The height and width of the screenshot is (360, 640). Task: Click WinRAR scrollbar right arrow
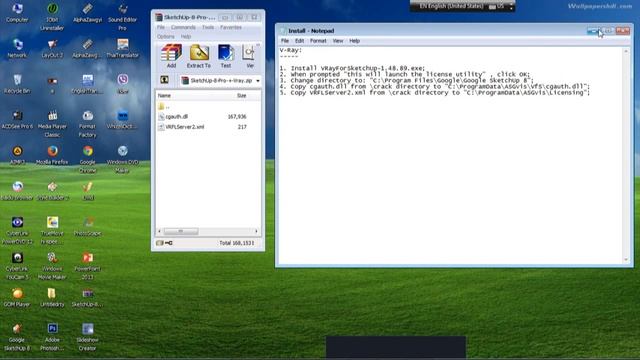(256, 231)
